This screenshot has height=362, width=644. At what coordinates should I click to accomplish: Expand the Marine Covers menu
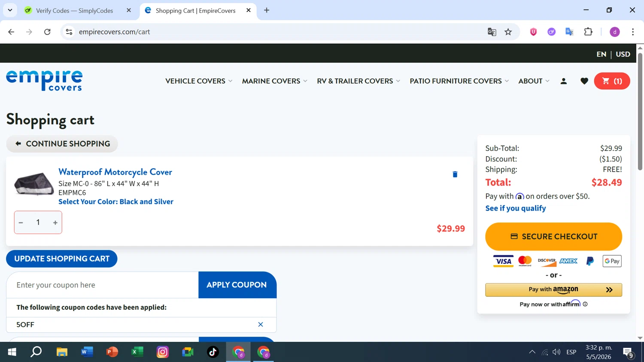(275, 81)
